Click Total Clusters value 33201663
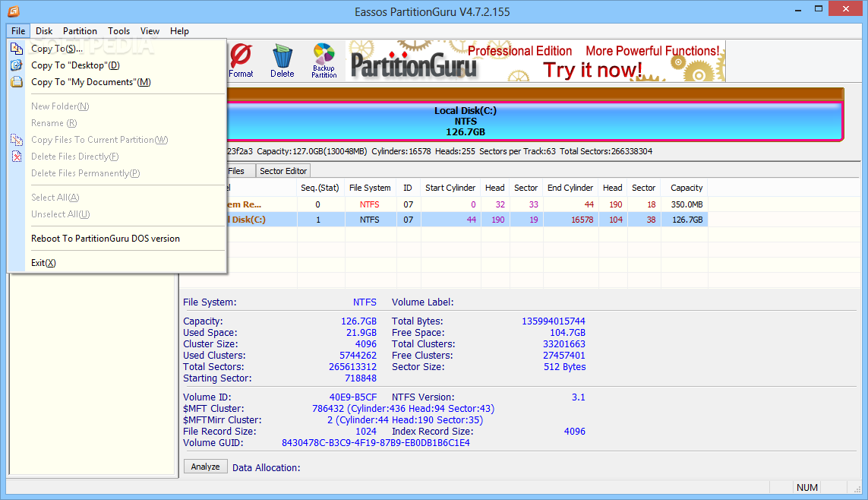The image size is (868, 500). click(564, 344)
